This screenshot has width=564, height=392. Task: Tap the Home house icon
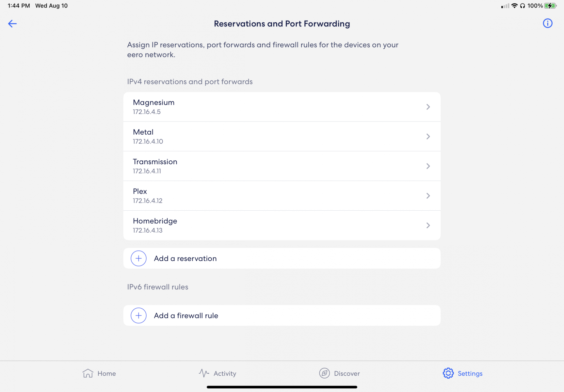[x=88, y=373]
